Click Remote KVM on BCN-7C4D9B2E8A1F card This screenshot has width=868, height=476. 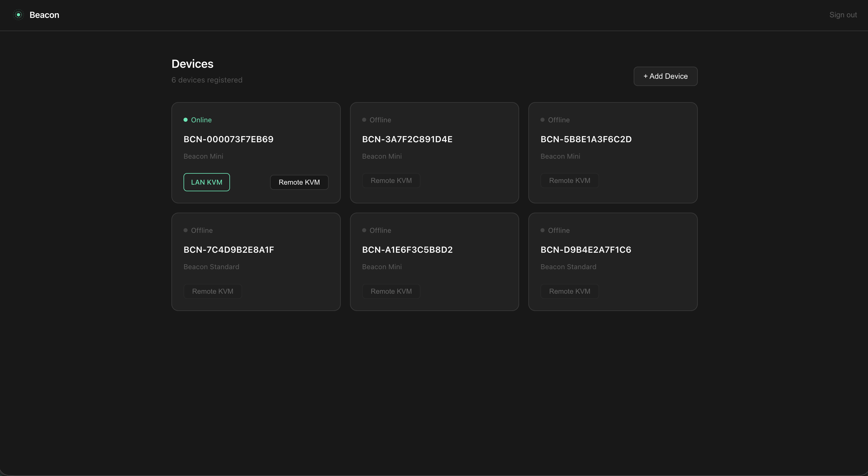pyautogui.click(x=213, y=291)
